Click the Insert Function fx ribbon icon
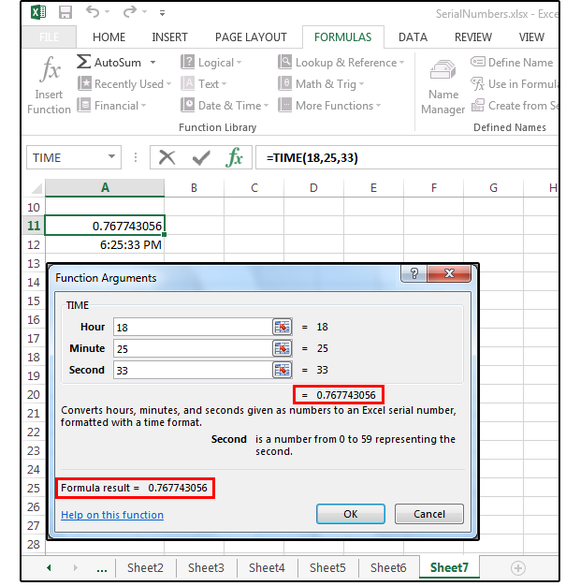580x586 pixels. coord(49,85)
